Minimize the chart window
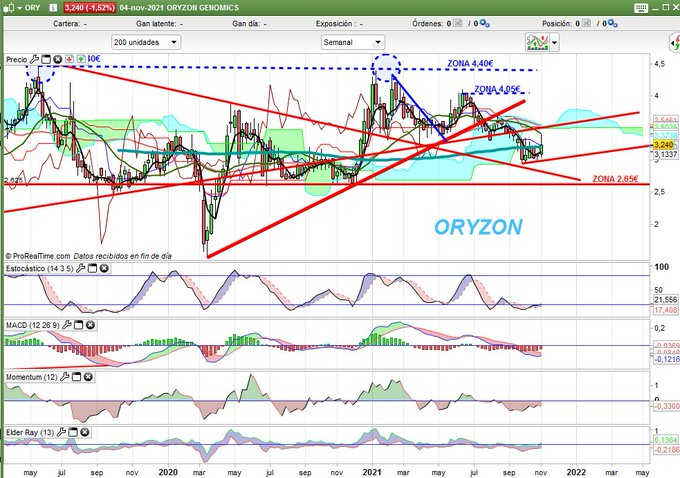 pyautogui.click(x=656, y=8)
